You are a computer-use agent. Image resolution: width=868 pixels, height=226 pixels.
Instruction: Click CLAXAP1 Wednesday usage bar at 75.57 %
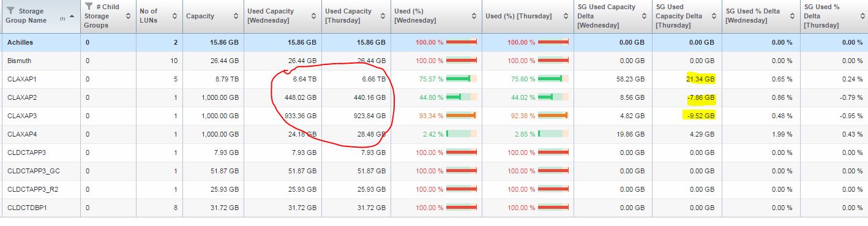point(462,79)
